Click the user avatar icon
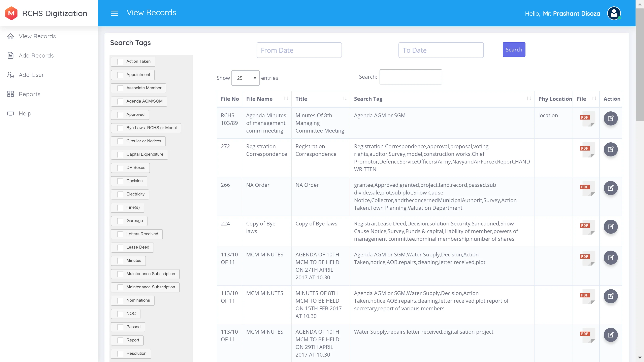 click(x=614, y=13)
